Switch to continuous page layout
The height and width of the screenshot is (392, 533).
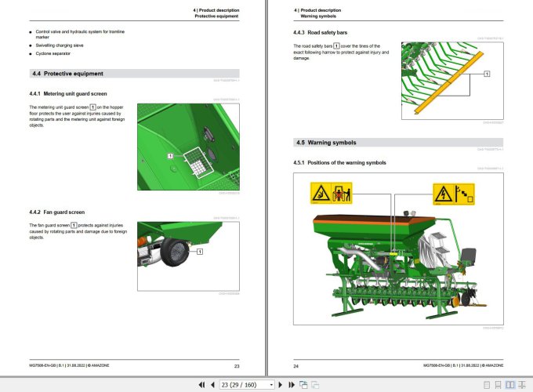tap(498, 385)
